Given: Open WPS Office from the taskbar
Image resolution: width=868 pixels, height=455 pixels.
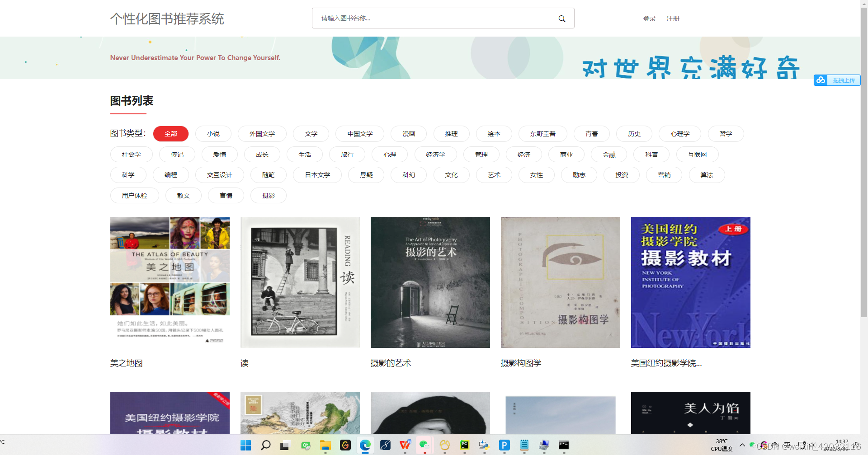Looking at the screenshot, I should pos(405,445).
